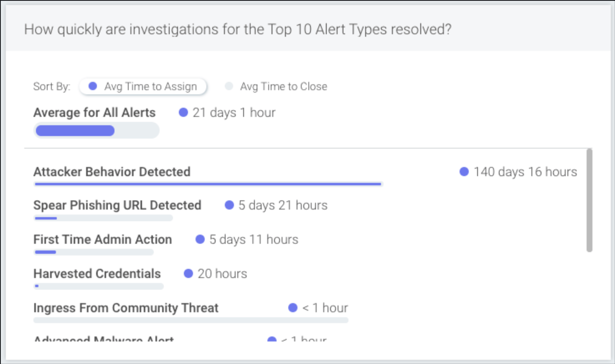Click the gray radio dot for Avg Time to Close
This screenshot has width=615, height=364.
pyautogui.click(x=229, y=86)
